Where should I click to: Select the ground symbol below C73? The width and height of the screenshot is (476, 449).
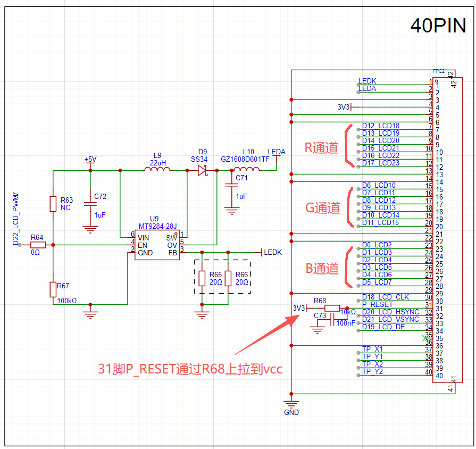pos(318,331)
